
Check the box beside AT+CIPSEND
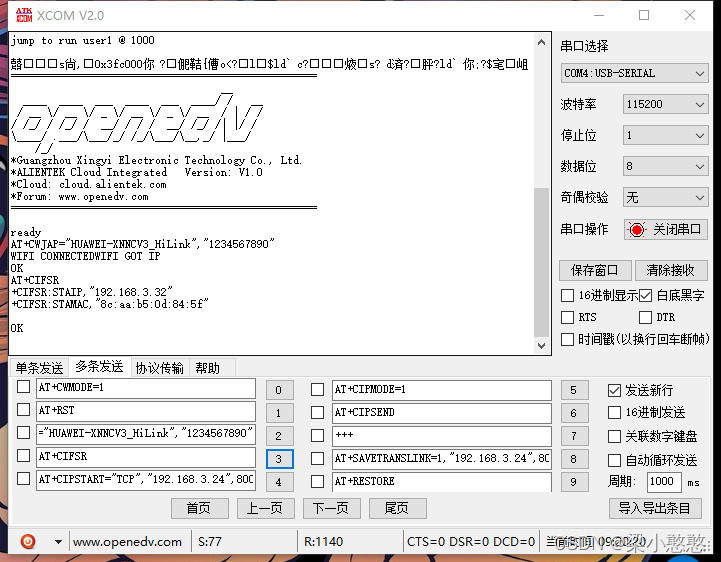point(317,412)
